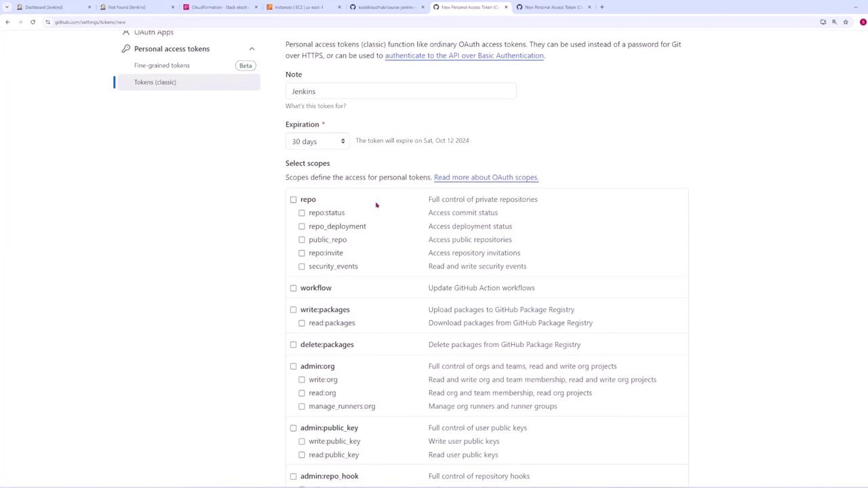Image resolution: width=868 pixels, height=488 pixels.
Task: Collapse the Personal access tokens section chevron
Action: coord(252,49)
